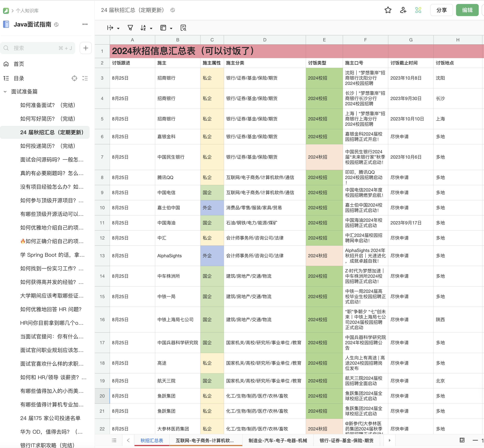Screen dimensions: 484x448
Task: Click the globe icon next to Java面试指南
Action: [x=56, y=25]
